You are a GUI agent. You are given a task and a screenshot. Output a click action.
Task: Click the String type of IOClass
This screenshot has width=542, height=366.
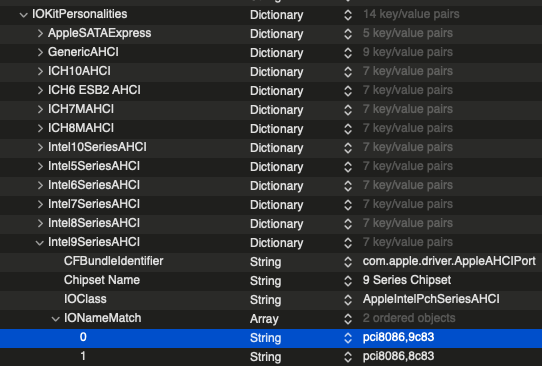click(x=265, y=300)
